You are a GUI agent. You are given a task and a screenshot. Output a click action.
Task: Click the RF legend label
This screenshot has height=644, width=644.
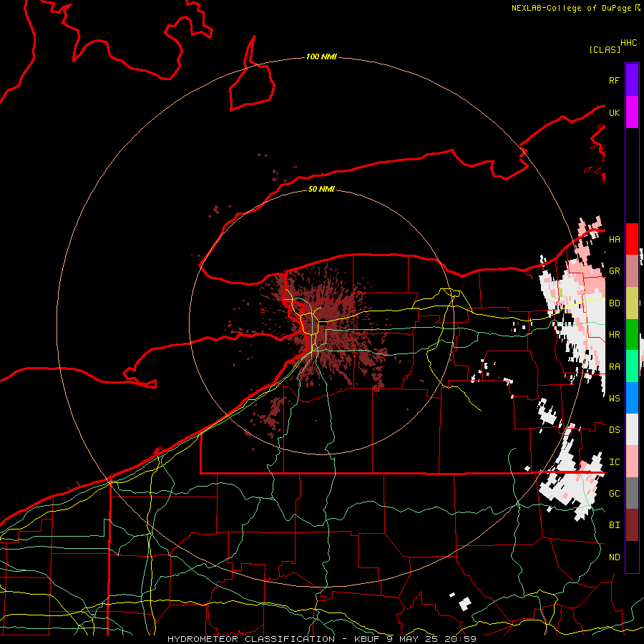614,80
